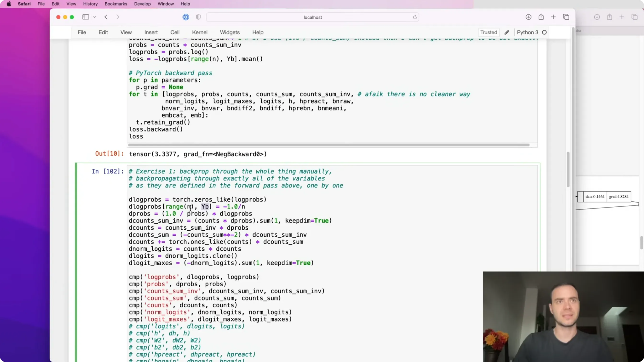The image size is (644, 362).
Task: Open the Jupyter View menu
Action: (x=126, y=32)
